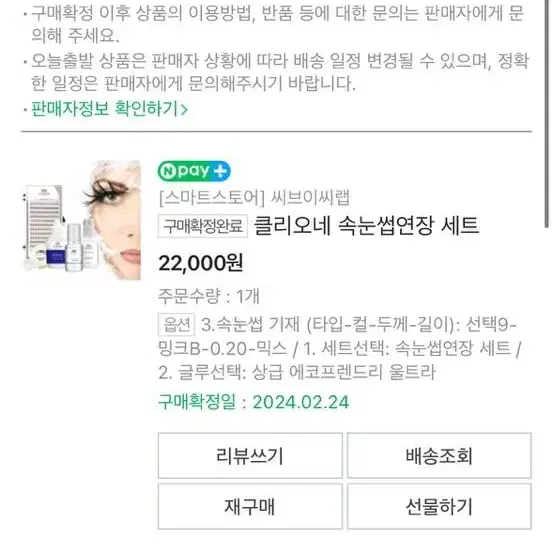Screen dimensions: 553x553
Task: Click the vertical scrollbar on the right edge
Action: click(547, 114)
